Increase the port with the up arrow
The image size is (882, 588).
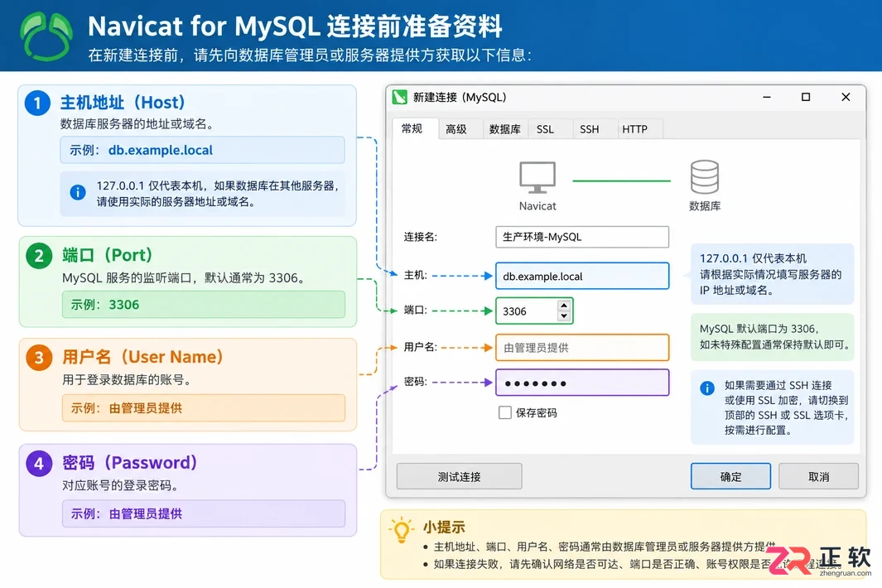pyautogui.click(x=564, y=305)
